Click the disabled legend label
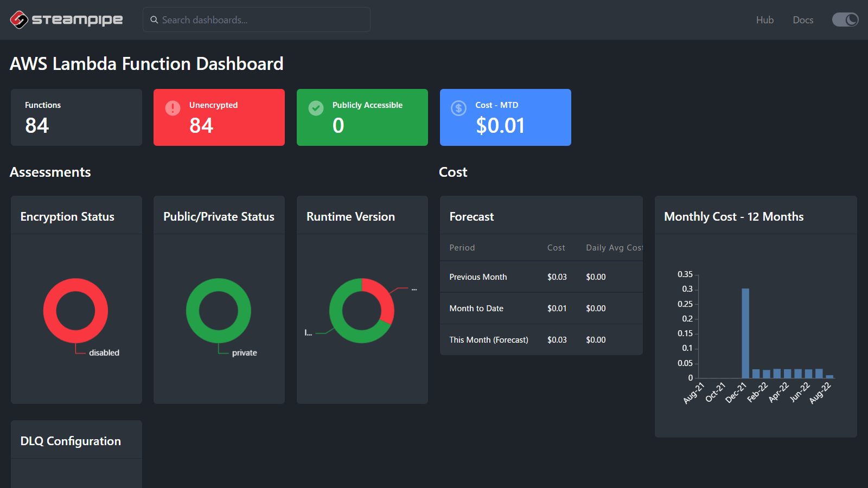Viewport: 868px width, 488px height. point(104,353)
